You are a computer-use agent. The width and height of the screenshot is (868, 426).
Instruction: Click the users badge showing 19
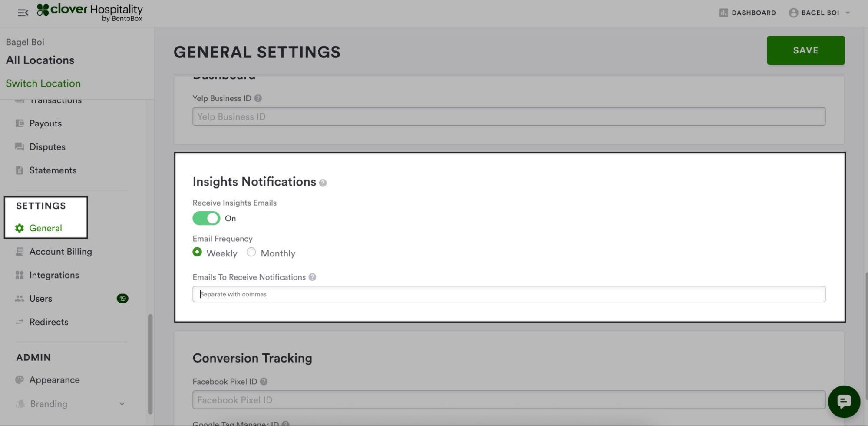[122, 298]
